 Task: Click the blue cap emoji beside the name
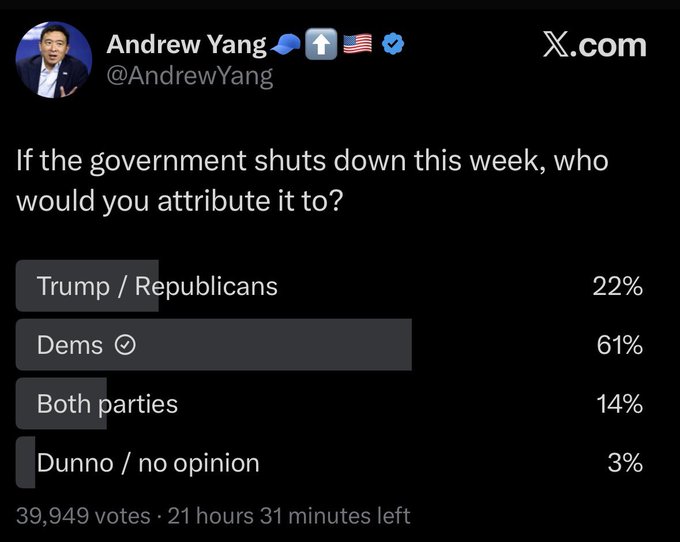coord(286,45)
